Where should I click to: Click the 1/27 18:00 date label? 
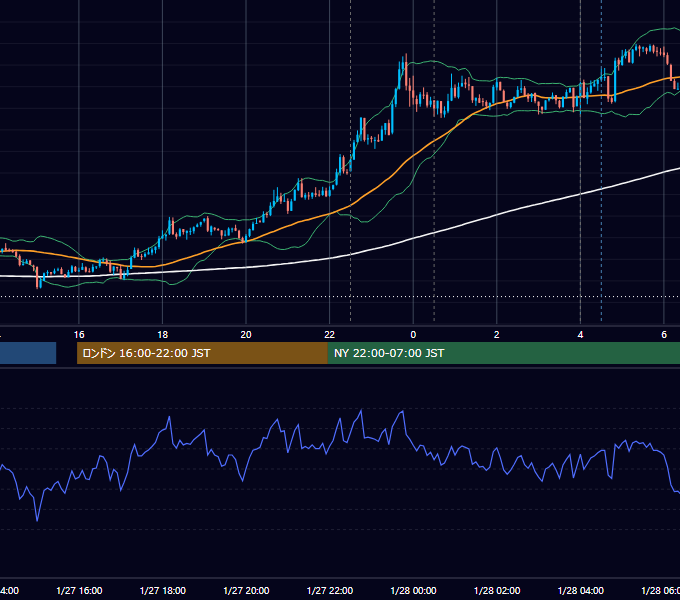point(163,590)
